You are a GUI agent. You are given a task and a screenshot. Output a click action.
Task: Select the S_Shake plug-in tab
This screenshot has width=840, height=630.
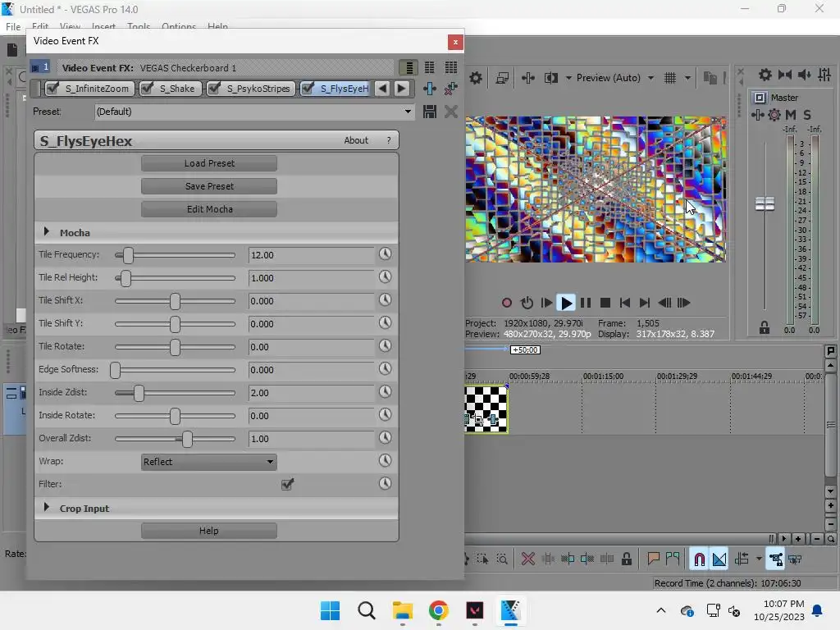tap(177, 89)
